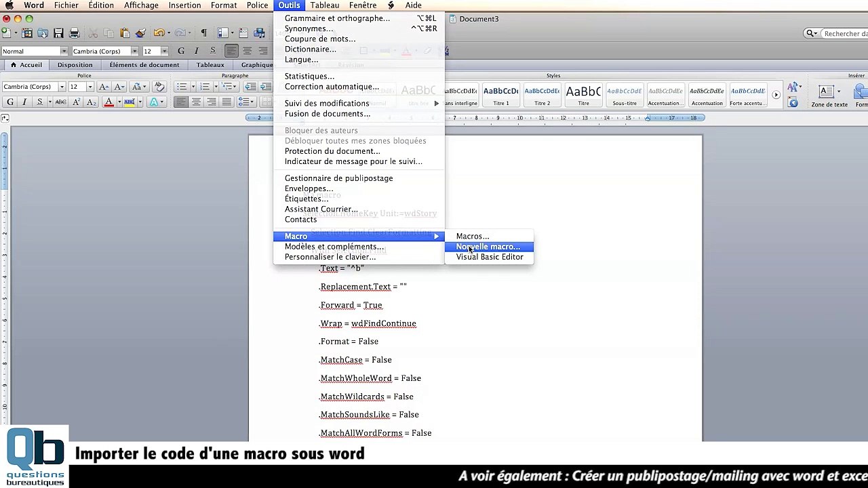Apply the yellow highlight color
The image size is (868, 488).
coord(129,102)
